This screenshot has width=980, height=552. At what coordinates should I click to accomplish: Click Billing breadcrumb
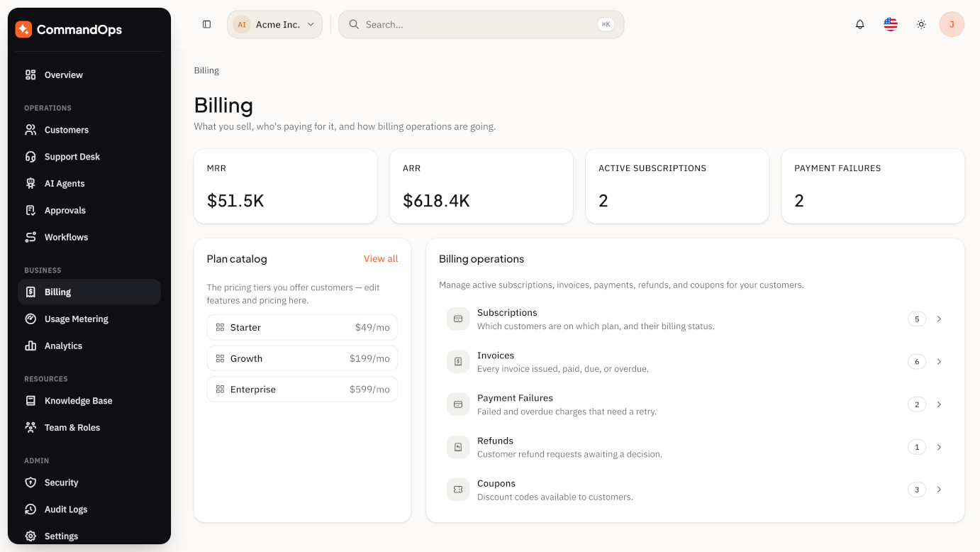pos(206,70)
